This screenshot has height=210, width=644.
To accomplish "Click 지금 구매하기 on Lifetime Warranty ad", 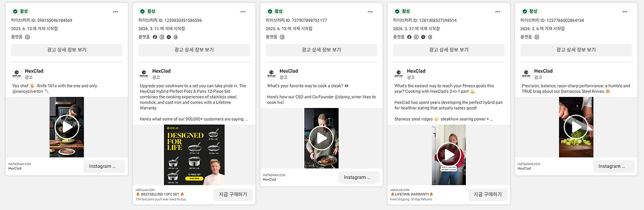I will pos(488,194).
